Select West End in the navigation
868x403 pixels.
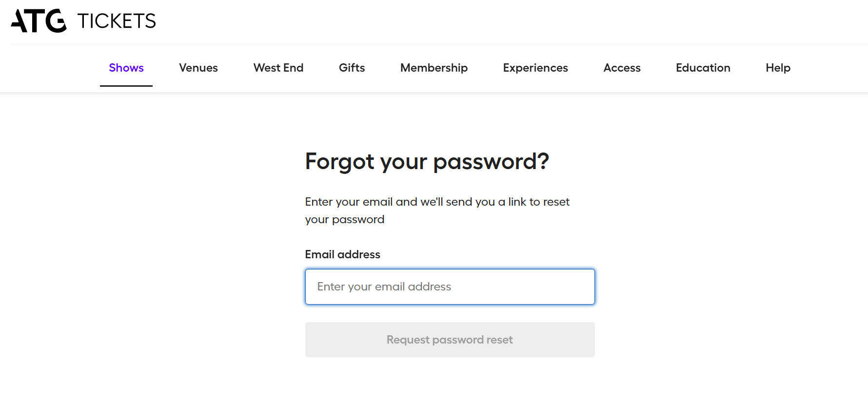coord(278,68)
